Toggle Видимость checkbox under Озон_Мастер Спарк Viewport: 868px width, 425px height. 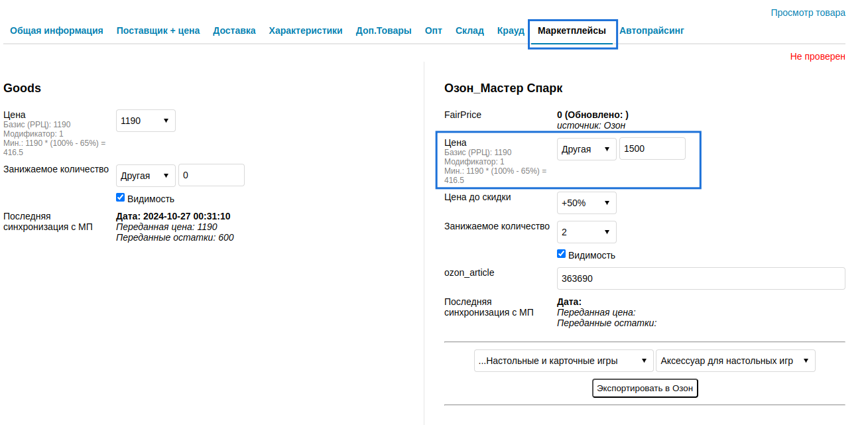click(561, 254)
